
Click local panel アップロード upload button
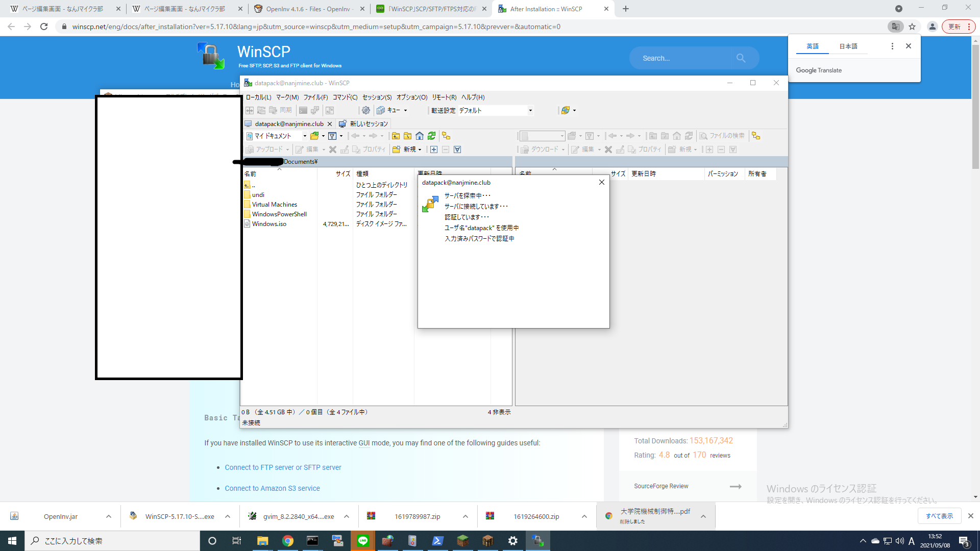pos(265,149)
